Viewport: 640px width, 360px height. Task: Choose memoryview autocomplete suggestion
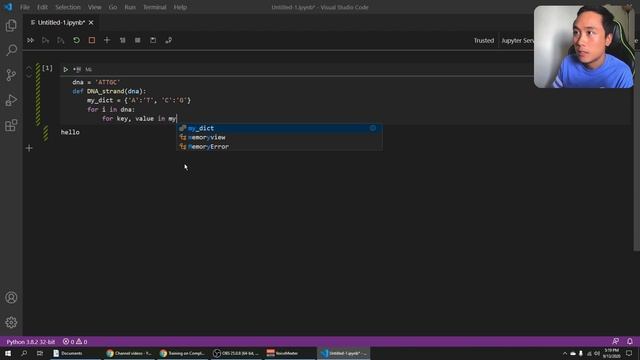pos(279,138)
